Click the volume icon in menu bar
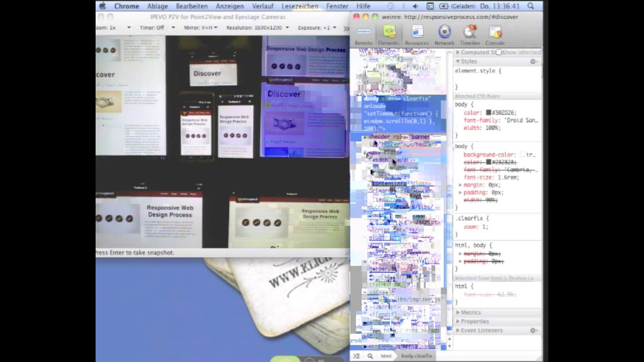644x362 pixels. (416, 6)
